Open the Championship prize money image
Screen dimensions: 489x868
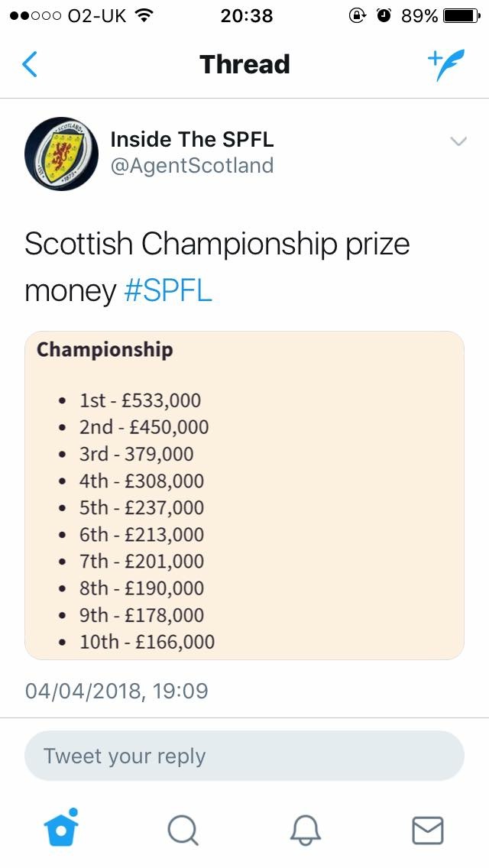[x=244, y=495]
